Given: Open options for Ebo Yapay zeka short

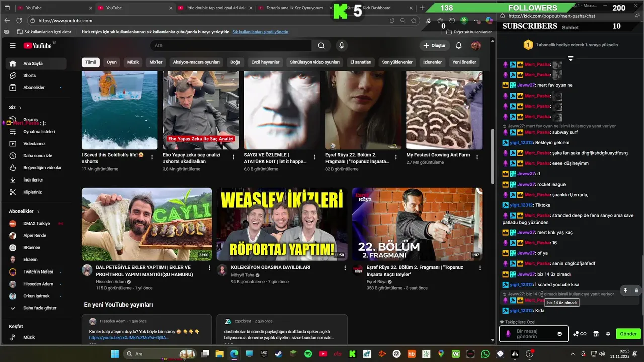Looking at the screenshot, I should [233, 157].
